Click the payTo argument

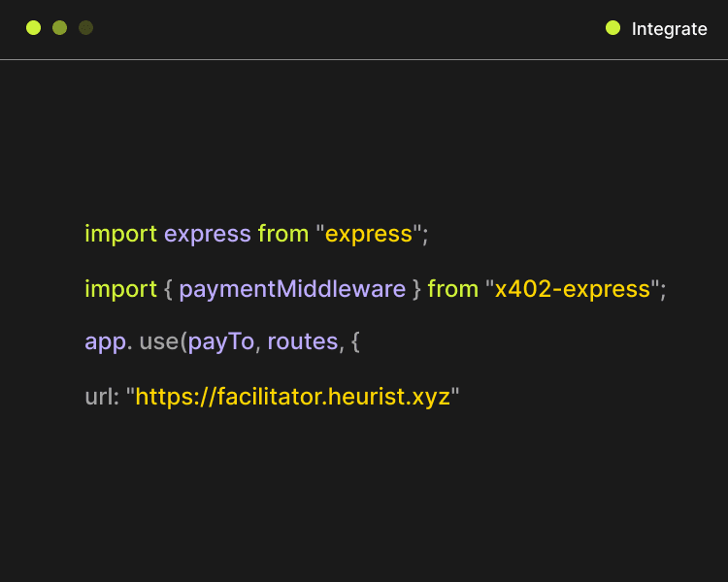(221, 342)
